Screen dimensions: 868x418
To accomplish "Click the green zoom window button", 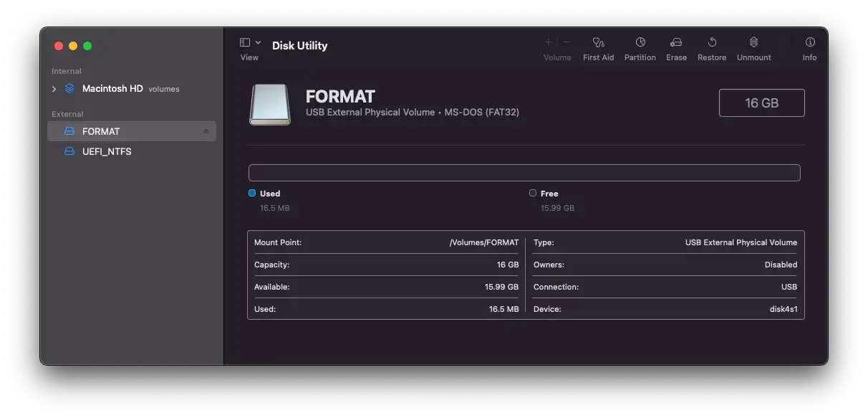I will click(x=87, y=46).
